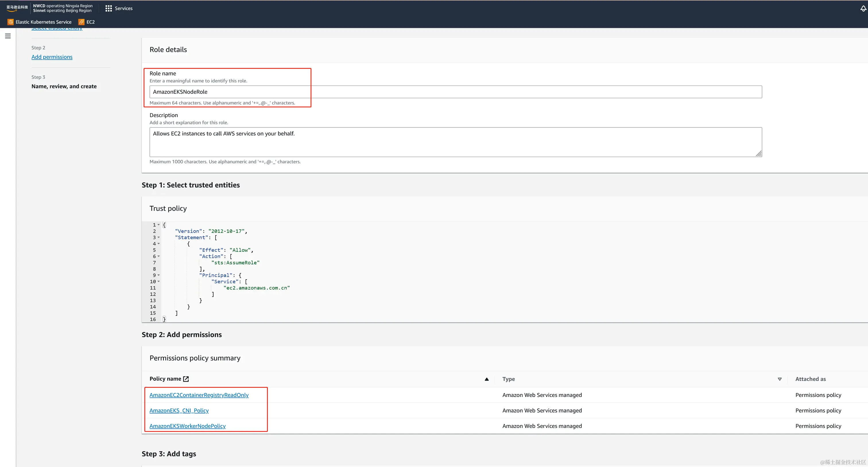Click the Trust policy heading
The height and width of the screenshot is (467, 868).
168,209
